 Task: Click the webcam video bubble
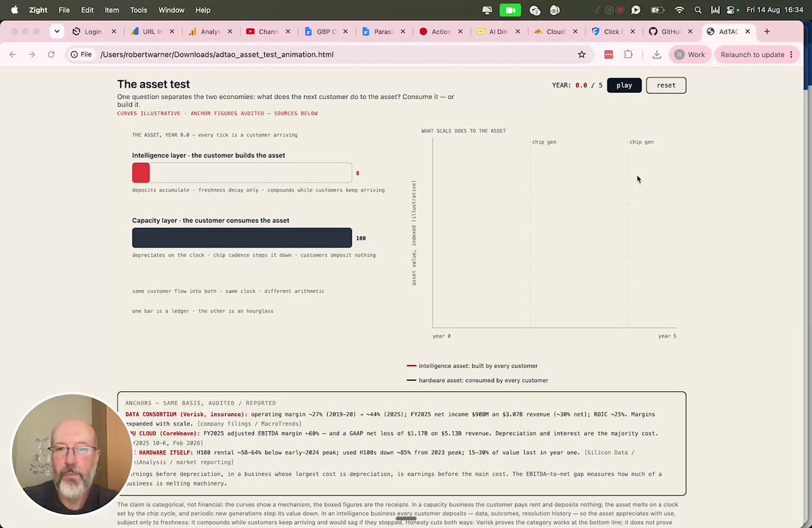(72, 454)
